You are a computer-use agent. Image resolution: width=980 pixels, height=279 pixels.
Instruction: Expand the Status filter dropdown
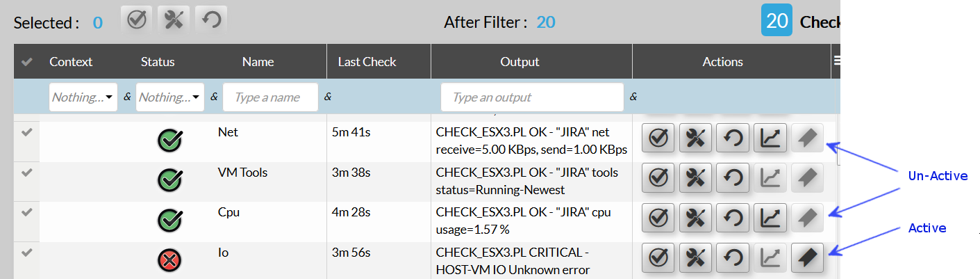(x=170, y=97)
